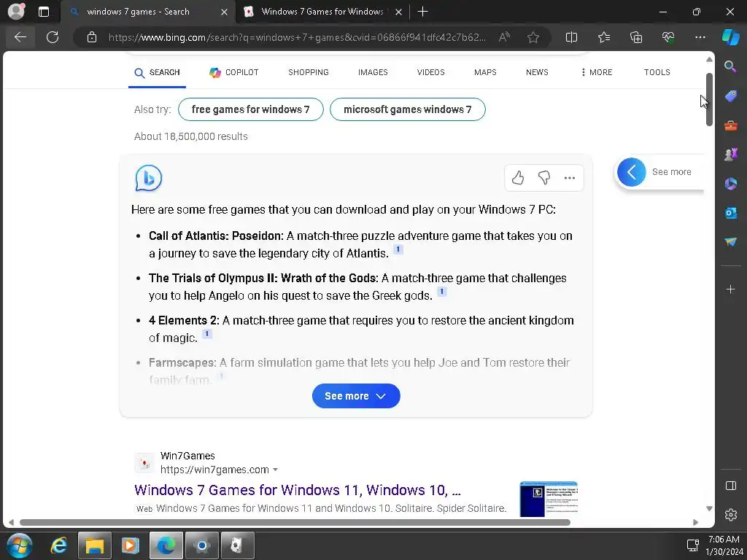
Task: Open the sidebar Outlook icon
Action: [x=730, y=213]
